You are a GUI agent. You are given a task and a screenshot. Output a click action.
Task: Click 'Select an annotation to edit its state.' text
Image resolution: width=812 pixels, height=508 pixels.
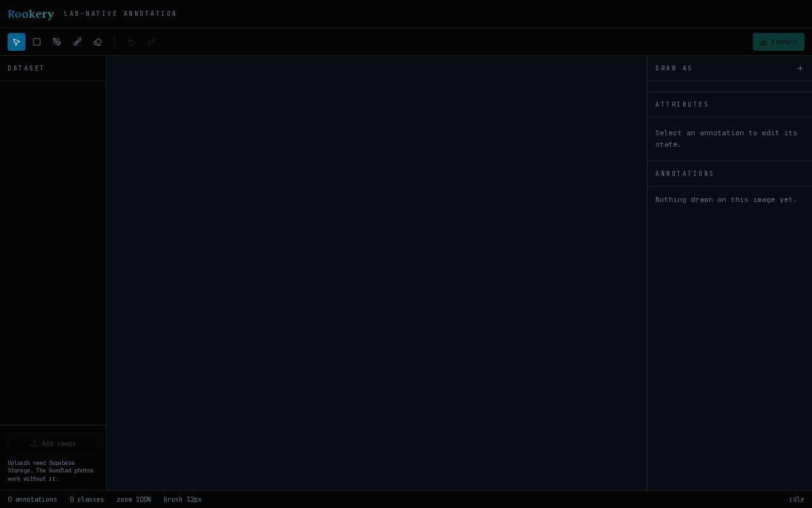[x=726, y=138]
